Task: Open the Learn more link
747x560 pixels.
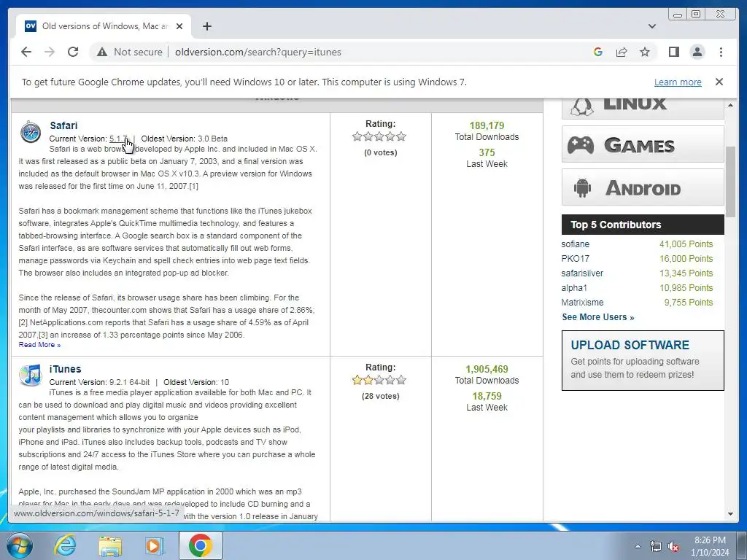Action: click(678, 82)
